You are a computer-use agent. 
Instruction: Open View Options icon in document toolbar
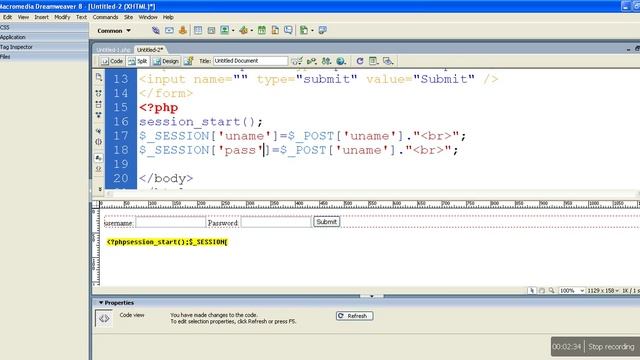pos(373,61)
